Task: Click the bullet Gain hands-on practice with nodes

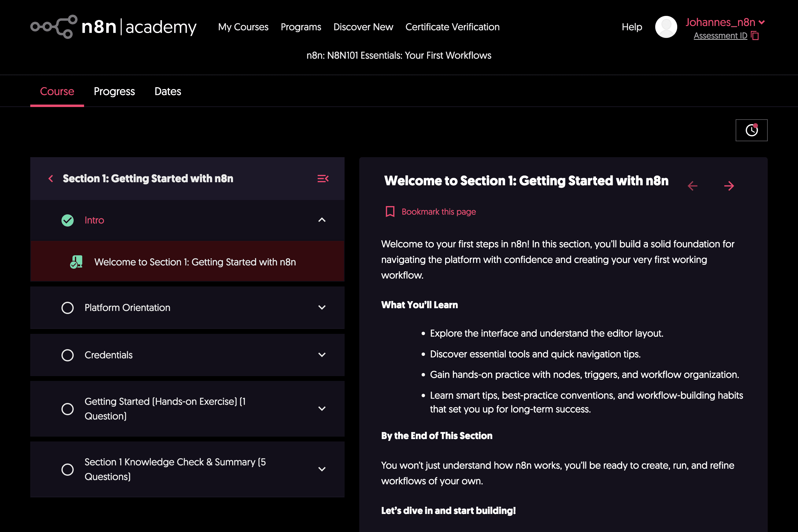Action: coord(585,375)
